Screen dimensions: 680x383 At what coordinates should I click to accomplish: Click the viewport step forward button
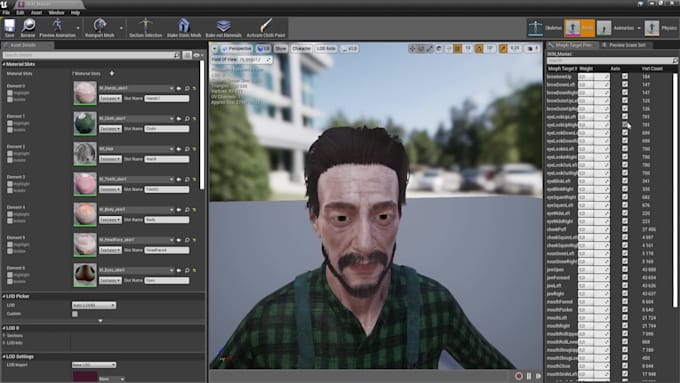point(538,376)
